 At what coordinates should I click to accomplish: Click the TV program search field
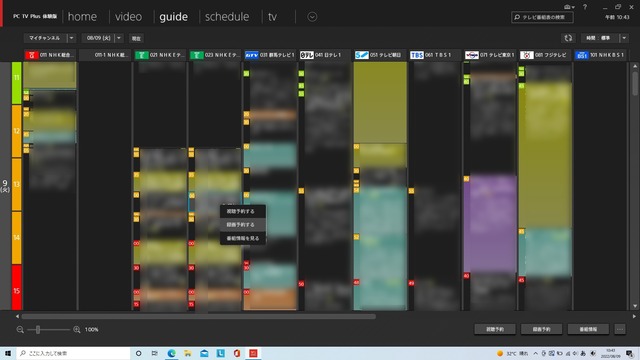tap(542, 17)
